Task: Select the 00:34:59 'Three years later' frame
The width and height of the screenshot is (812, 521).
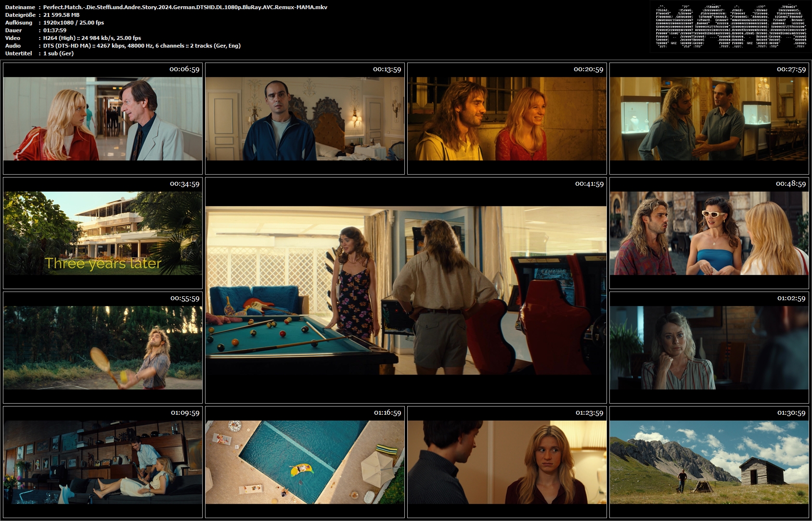Action: (x=103, y=233)
